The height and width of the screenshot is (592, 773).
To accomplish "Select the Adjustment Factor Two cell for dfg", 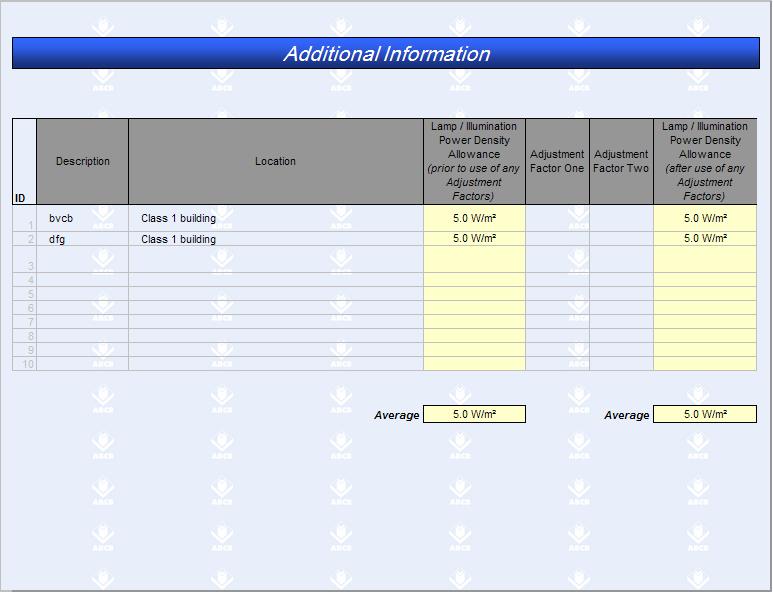I will [x=621, y=239].
